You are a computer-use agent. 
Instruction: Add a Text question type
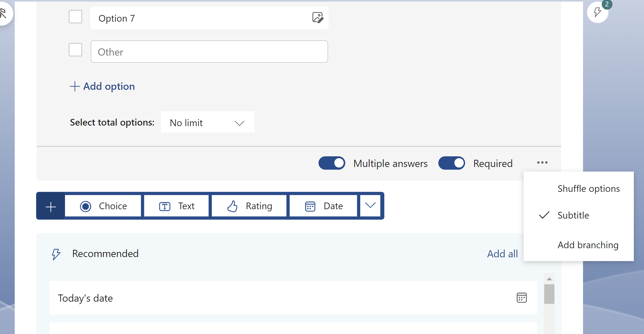click(x=177, y=206)
